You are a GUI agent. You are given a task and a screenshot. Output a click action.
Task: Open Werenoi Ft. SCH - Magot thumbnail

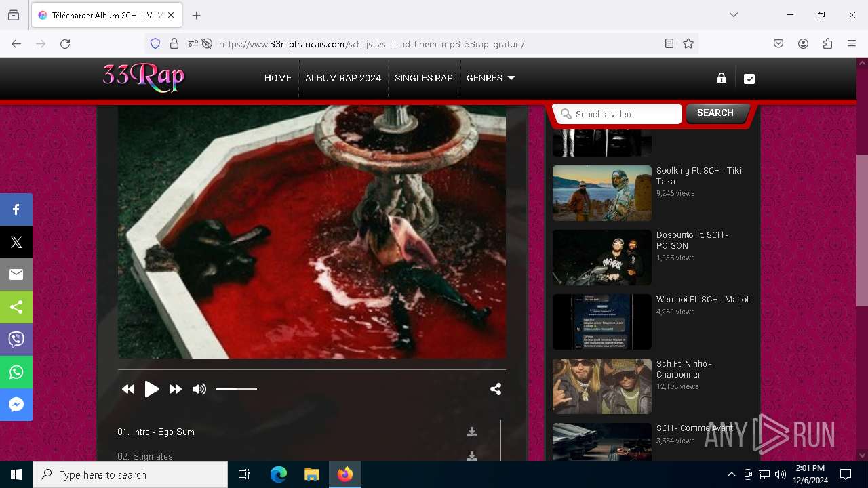(601, 322)
